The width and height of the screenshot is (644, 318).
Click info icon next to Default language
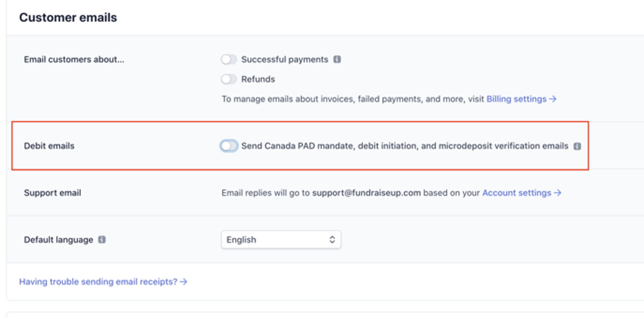pos(102,240)
